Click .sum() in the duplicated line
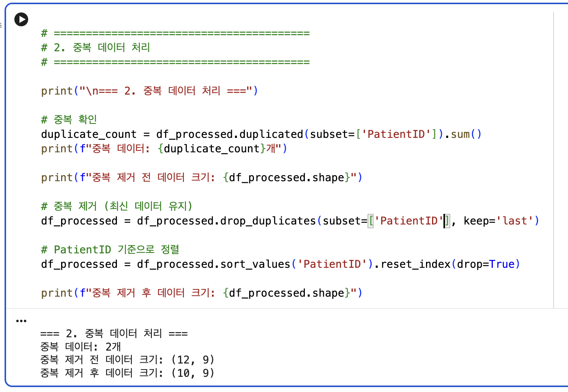Viewport: 568px width, 392px height. pyautogui.click(x=463, y=134)
